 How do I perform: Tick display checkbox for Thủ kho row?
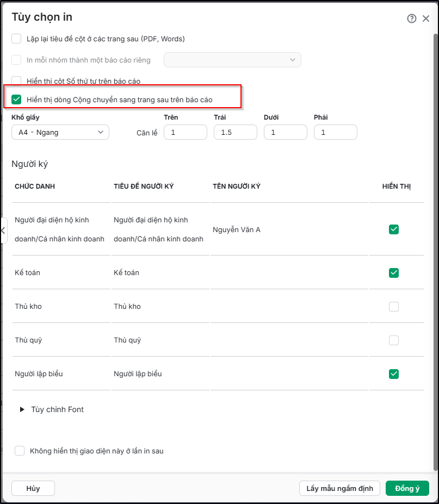(394, 307)
